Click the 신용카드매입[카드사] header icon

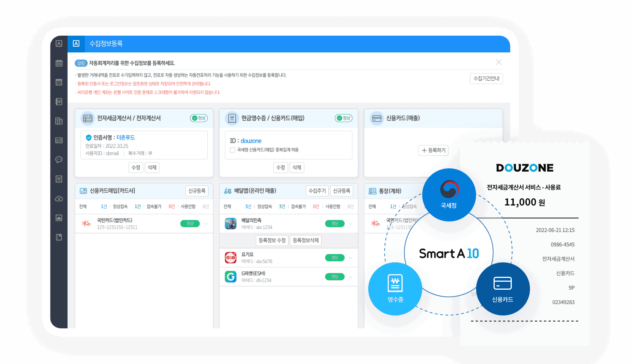tap(83, 191)
